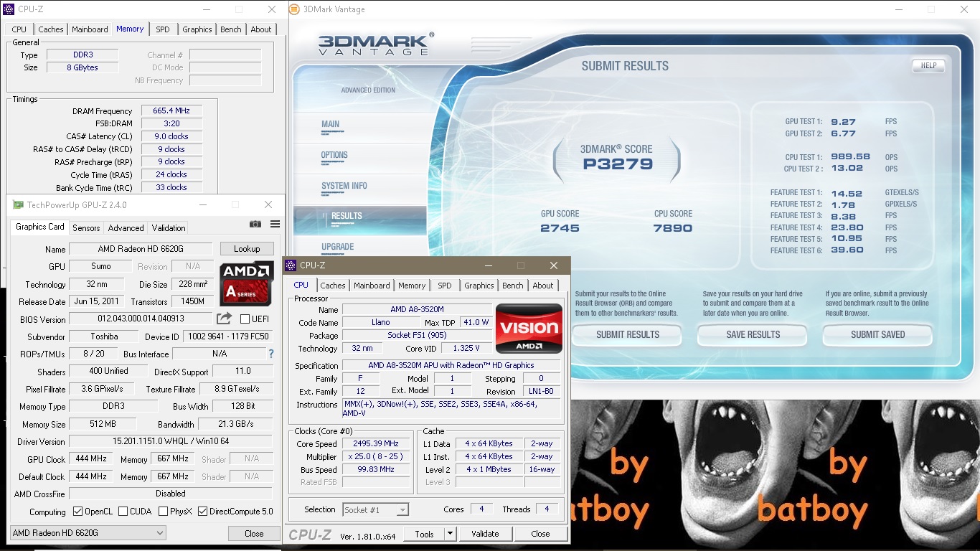Screen dimensions: 980x551
Task: Toggle the CUDA checkbox
Action: tap(123, 512)
